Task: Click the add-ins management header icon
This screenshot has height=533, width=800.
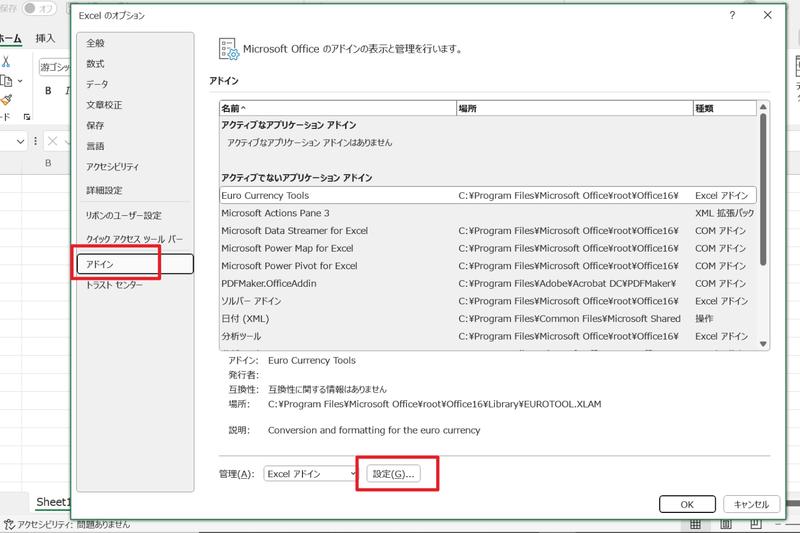Action: (x=229, y=49)
